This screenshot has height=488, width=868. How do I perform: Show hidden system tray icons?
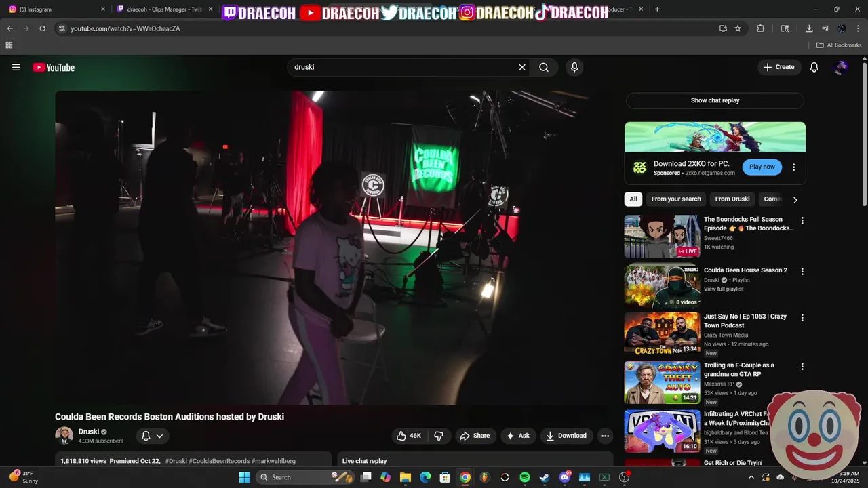[x=751, y=477]
